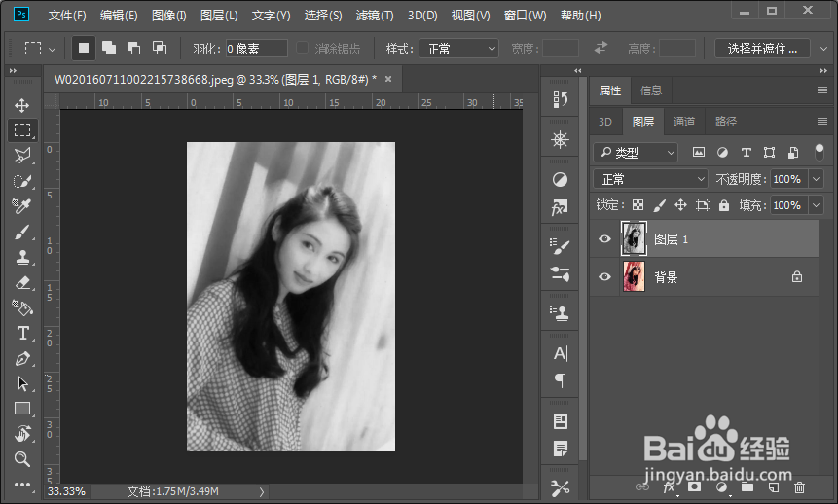The height and width of the screenshot is (504, 838).
Task: Open the Styles fx panel icon
Action: point(560,207)
